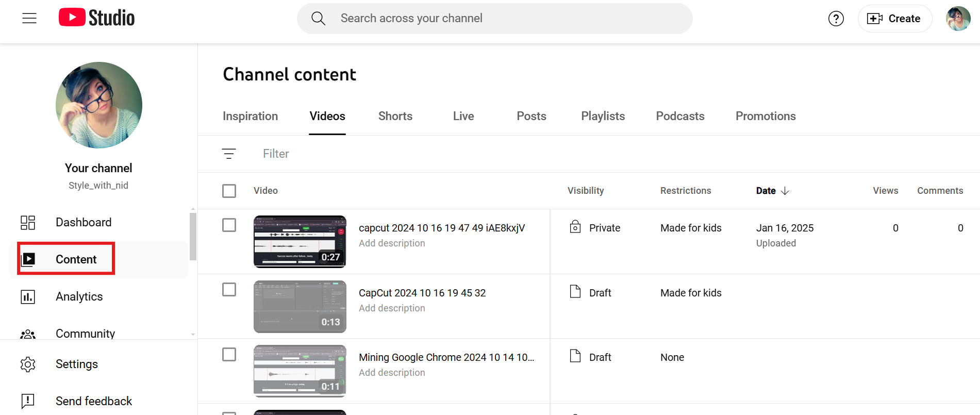Check the CapCut 0:13 video checkbox
The image size is (980, 415).
(229, 290)
